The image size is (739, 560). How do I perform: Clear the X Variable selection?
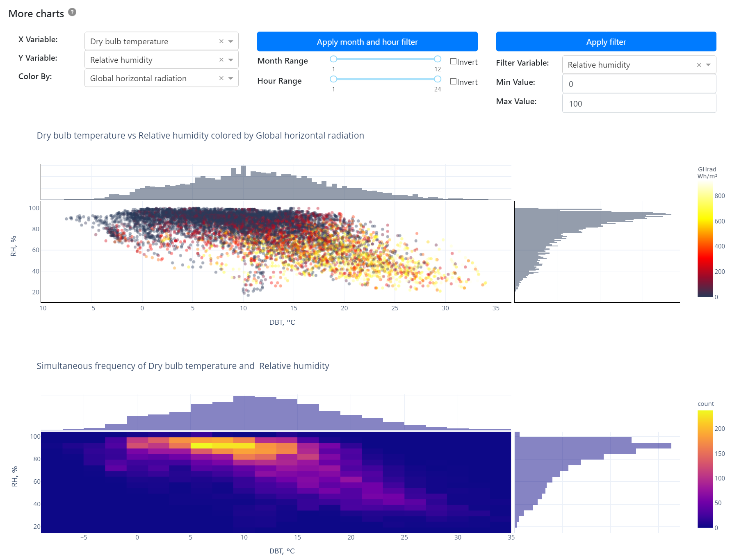click(x=221, y=41)
